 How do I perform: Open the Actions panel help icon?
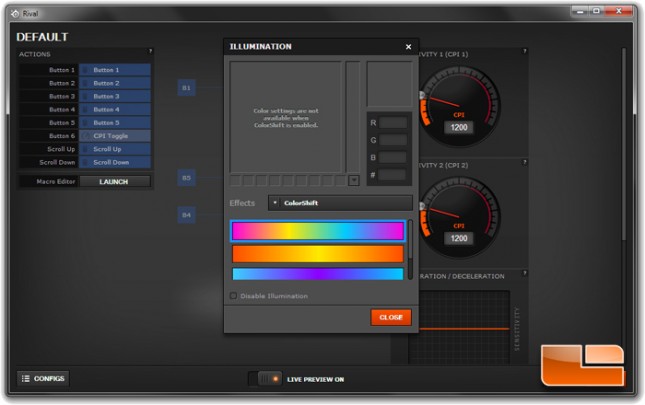pyautogui.click(x=150, y=51)
